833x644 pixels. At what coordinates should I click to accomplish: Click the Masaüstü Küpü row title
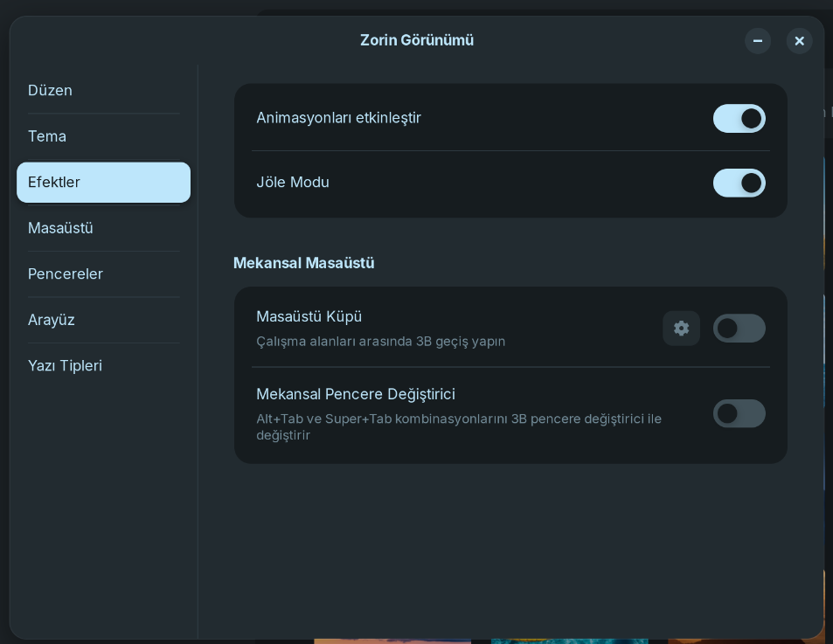pos(309,316)
